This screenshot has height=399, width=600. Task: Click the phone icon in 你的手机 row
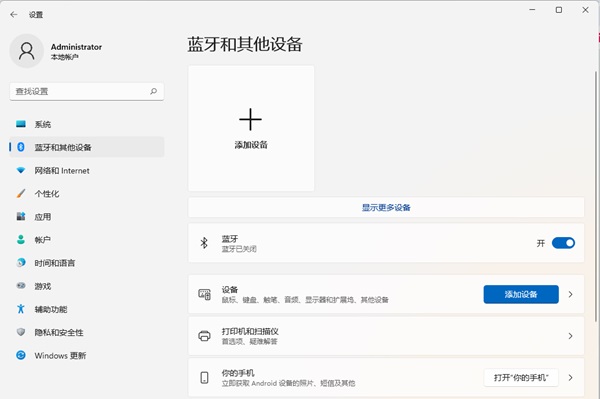pos(204,378)
